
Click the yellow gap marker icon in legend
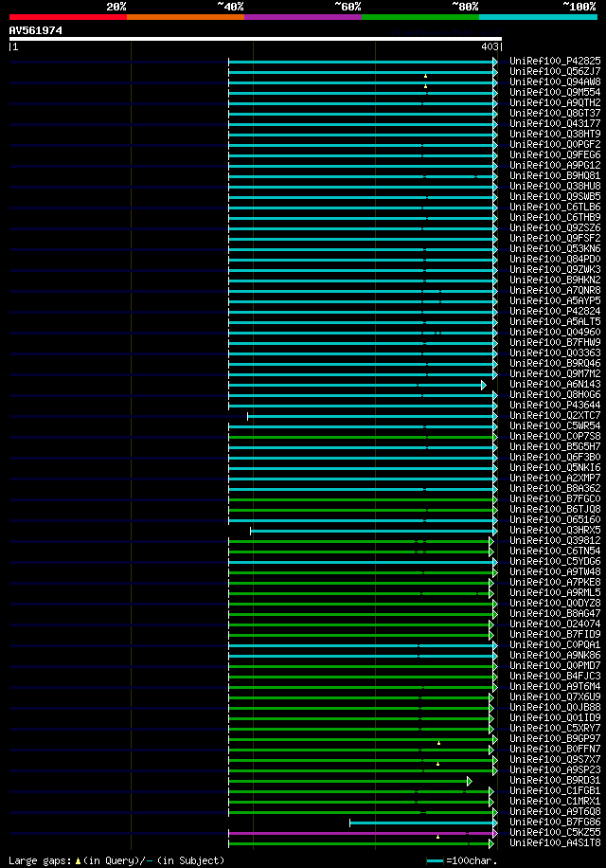[x=78, y=860]
